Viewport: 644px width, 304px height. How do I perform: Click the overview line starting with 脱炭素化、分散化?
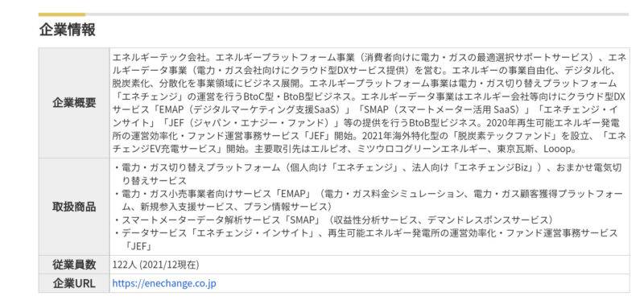365,84
